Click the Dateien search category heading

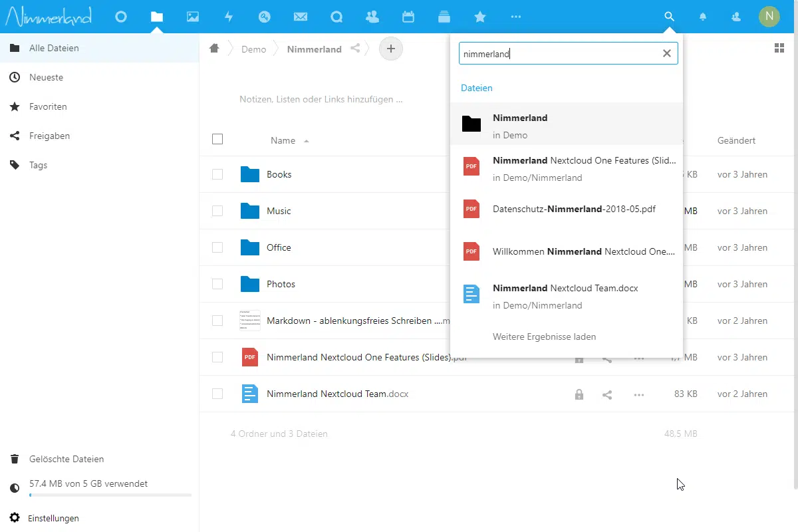477,88
